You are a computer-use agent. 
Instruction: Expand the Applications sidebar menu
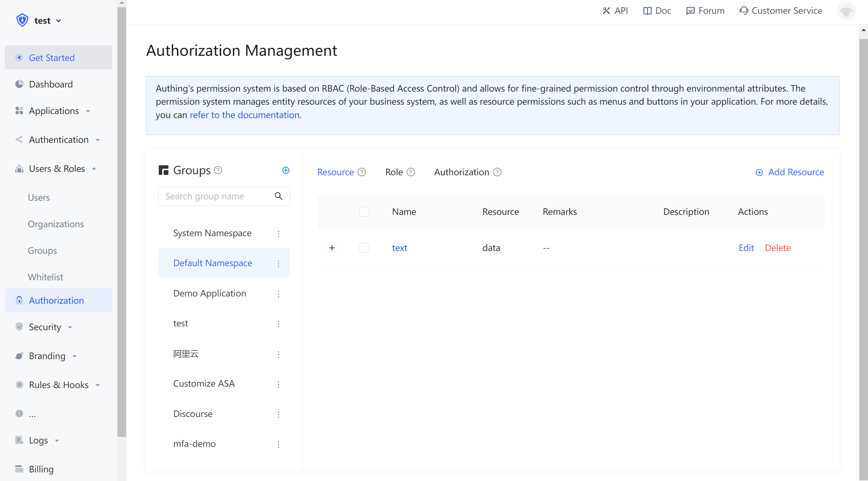54,111
